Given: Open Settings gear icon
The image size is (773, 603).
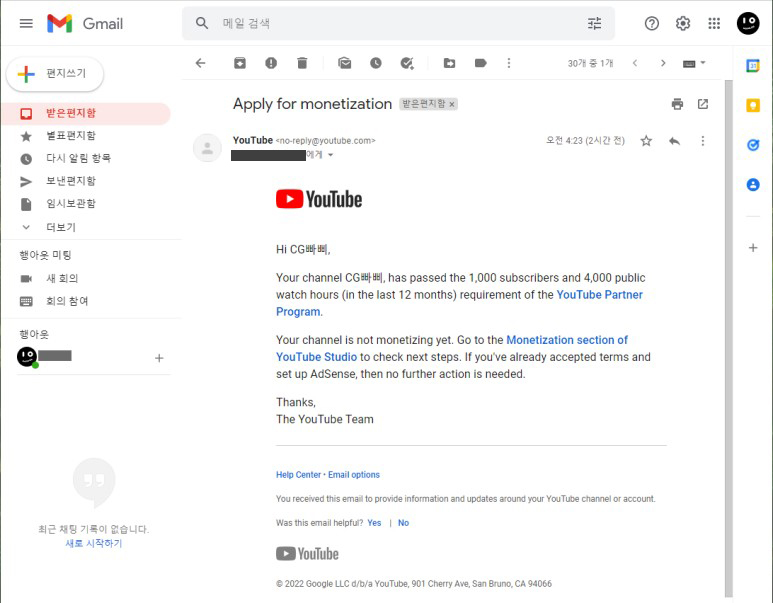Looking at the screenshot, I should (x=683, y=23).
